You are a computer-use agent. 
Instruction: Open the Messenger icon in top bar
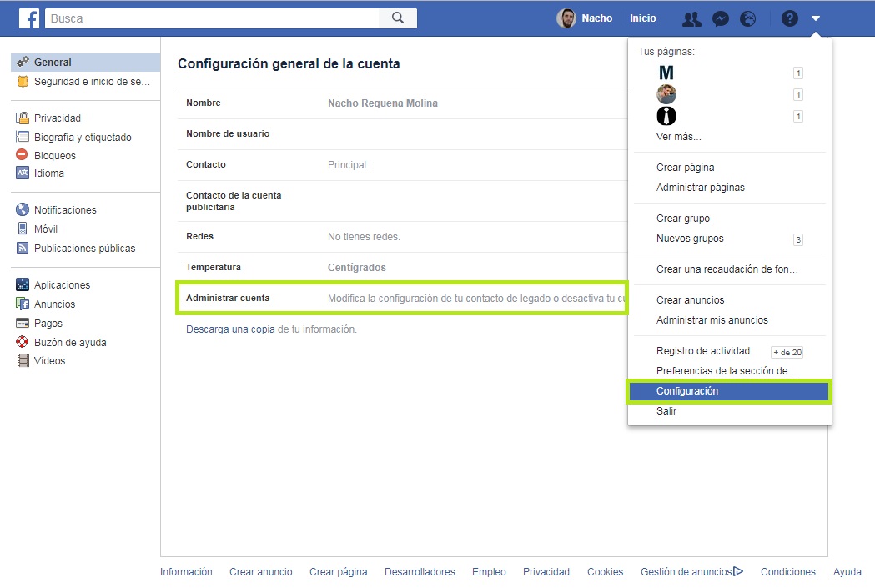[x=721, y=18]
